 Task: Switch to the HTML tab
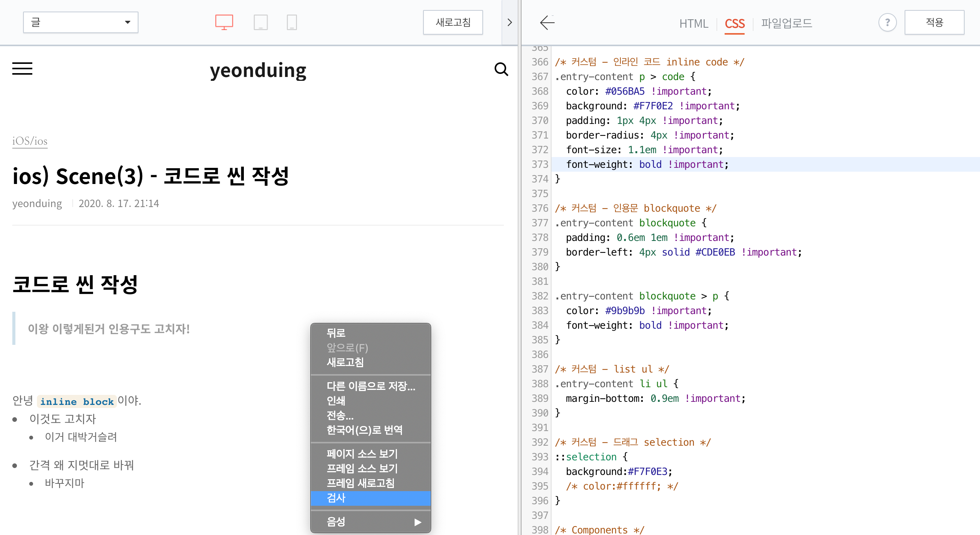(693, 23)
